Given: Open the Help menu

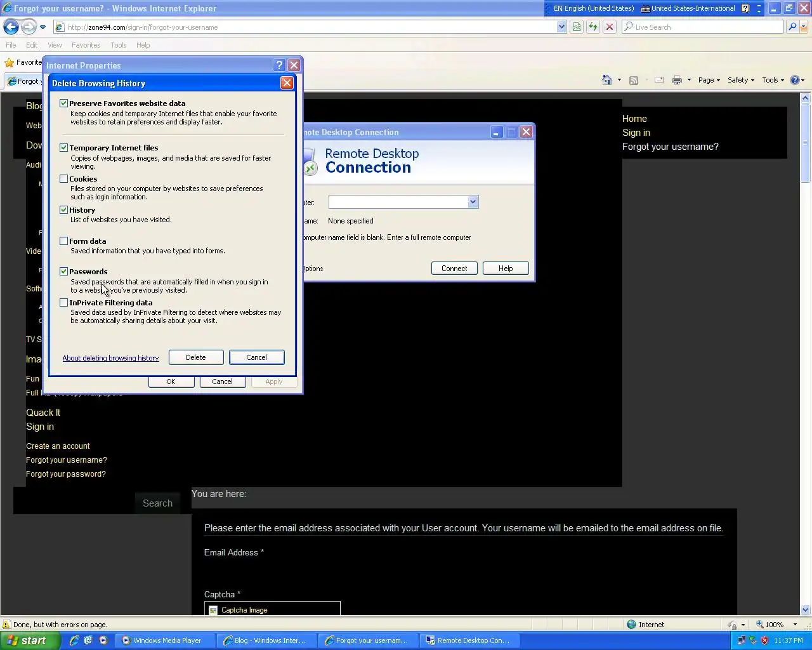Looking at the screenshot, I should (x=143, y=45).
